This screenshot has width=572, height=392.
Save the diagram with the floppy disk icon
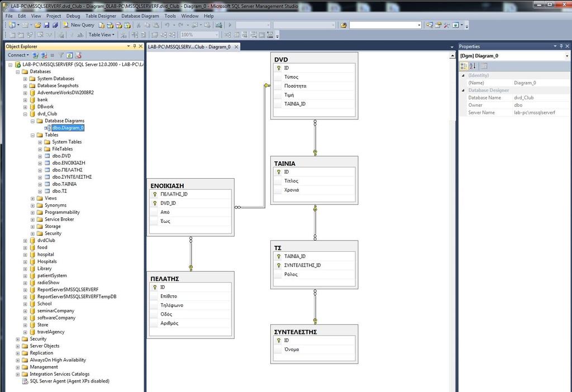47,25
